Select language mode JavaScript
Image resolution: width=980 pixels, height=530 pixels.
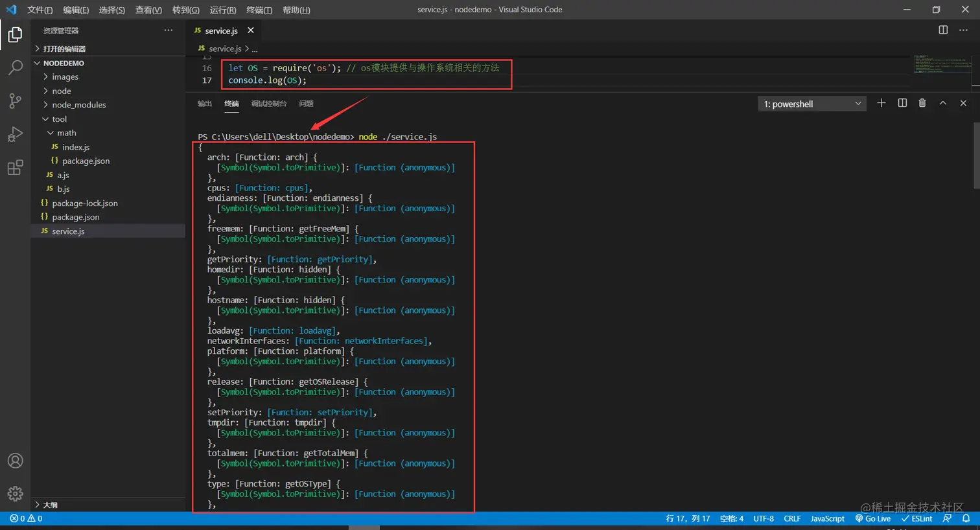coord(828,518)
